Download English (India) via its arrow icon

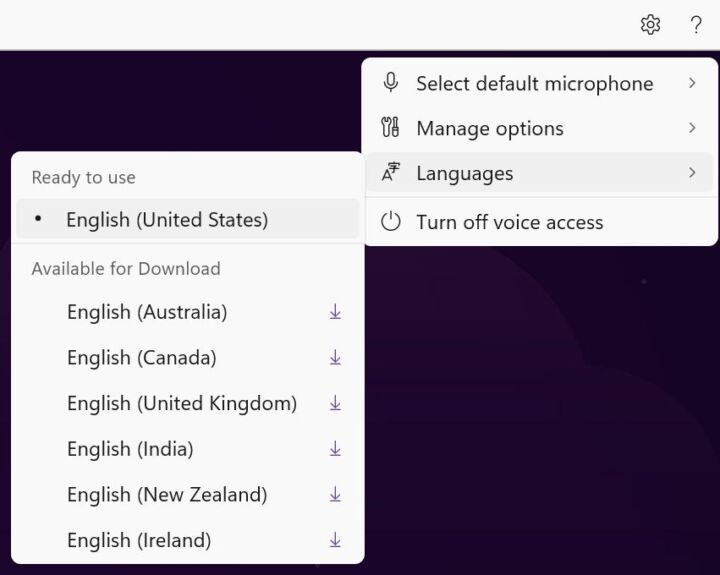(x=335, y=449)
